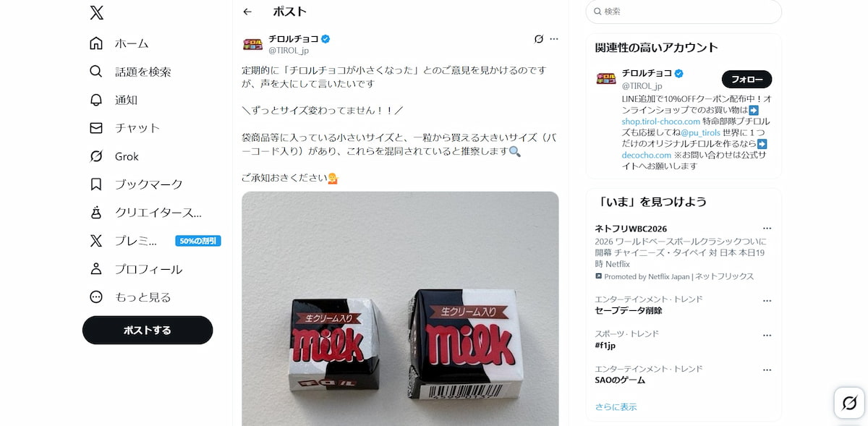
Task: Open プロフィール menu item
Action: 136,269
